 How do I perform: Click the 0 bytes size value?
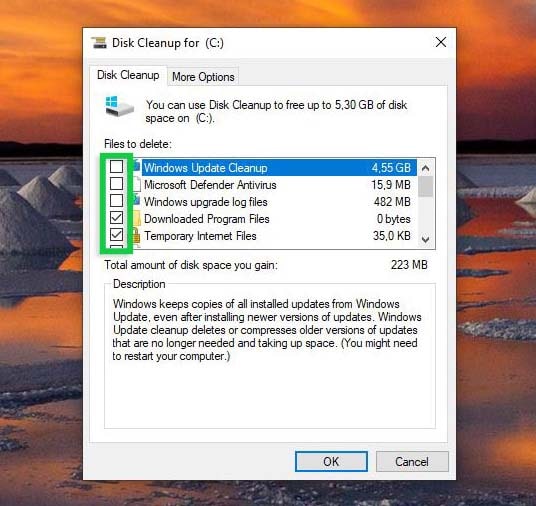tap(393, 219)
